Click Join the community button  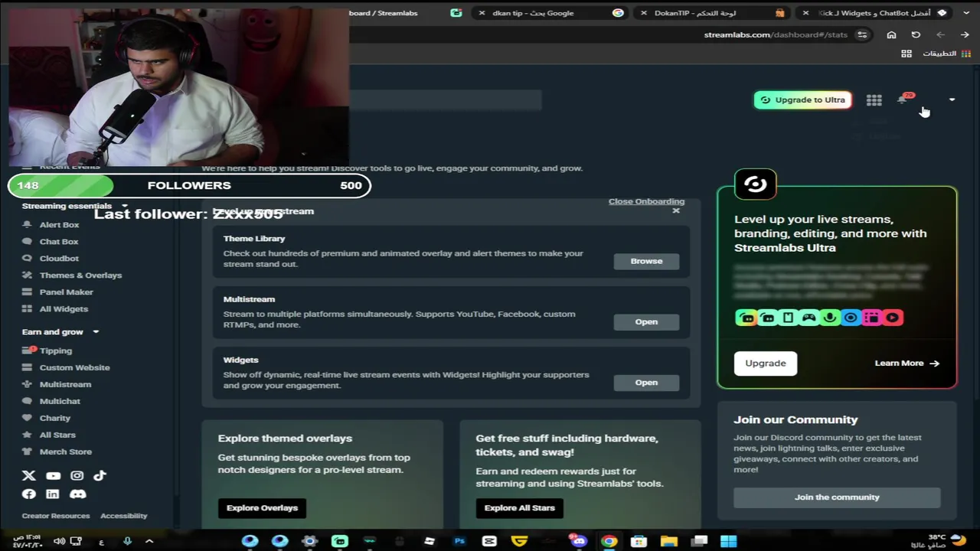[x=837, y=497]
